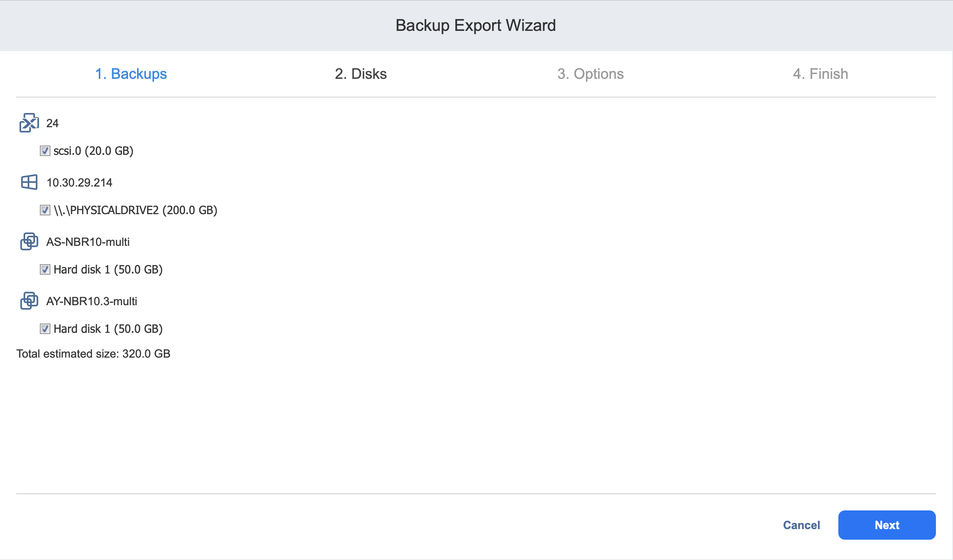Click the Hyper-V icon beside backup 24
Viewport: 953px width, 560px height.
(29, 123)
